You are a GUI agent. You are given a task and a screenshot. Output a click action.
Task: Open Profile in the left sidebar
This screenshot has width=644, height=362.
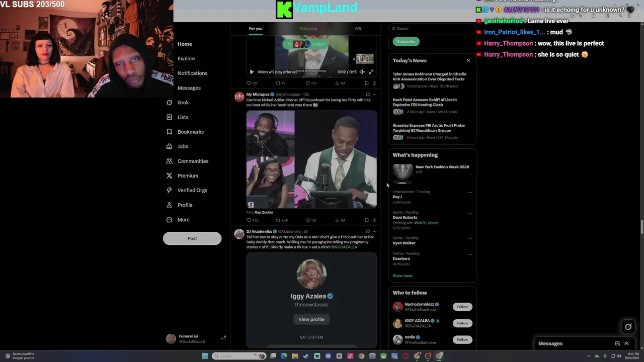(179, 205)
